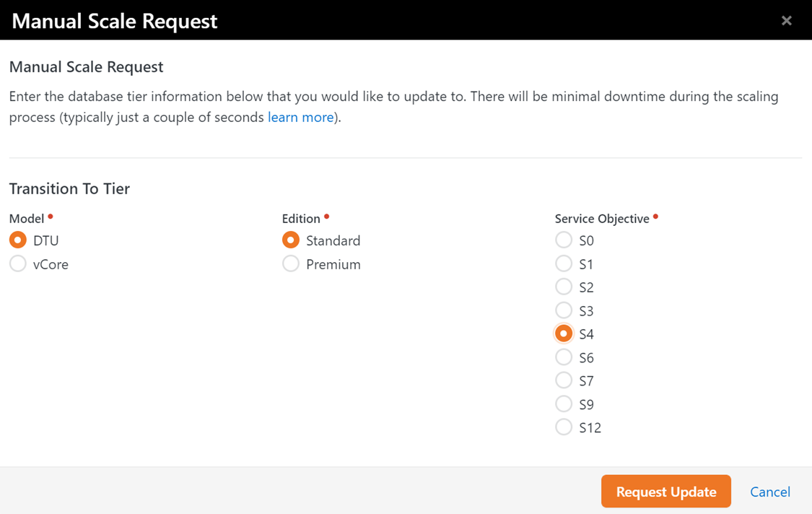This screenshot has height=514, width=812.
Task: Switch edition to Premium
Action: [291, 263]
